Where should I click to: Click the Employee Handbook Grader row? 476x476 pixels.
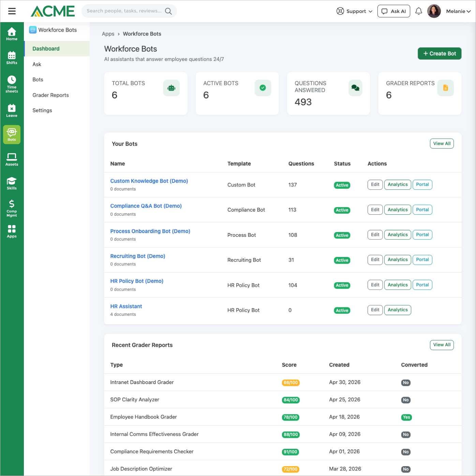pyautogui.click(x=283, y=417)
